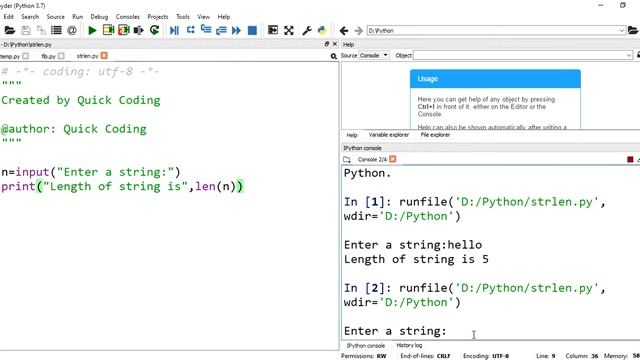
Task: Close the temp.py tab
Action: tap(26, 56)
